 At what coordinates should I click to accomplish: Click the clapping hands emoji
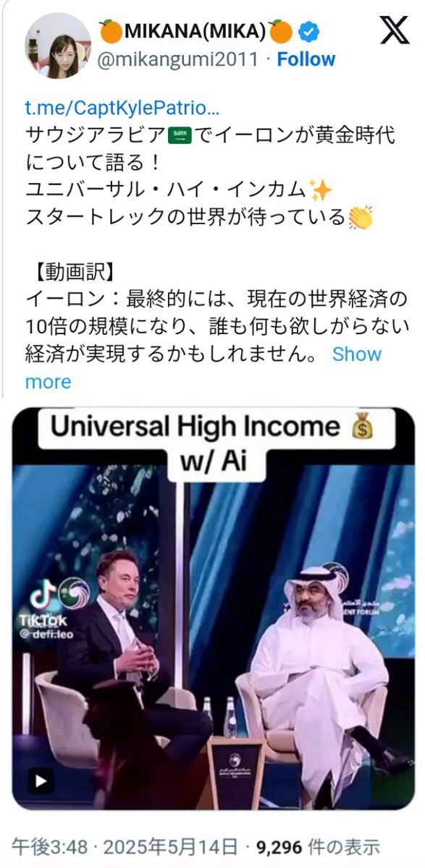(360, 217)
